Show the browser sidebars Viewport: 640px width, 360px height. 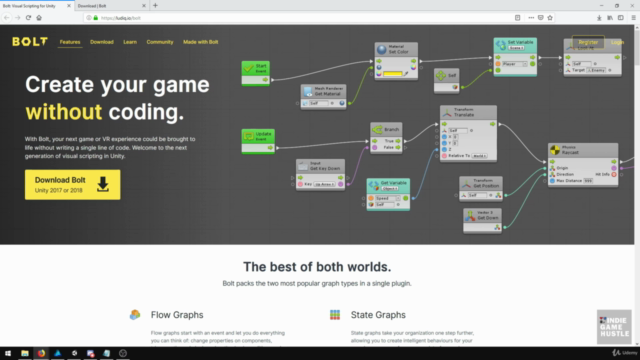[x=620, y=18]
